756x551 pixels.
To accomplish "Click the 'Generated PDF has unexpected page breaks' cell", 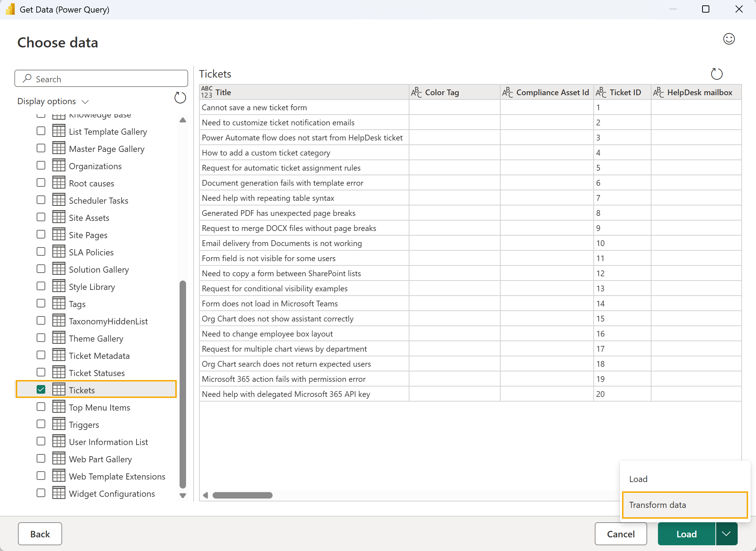I will 304,213.
